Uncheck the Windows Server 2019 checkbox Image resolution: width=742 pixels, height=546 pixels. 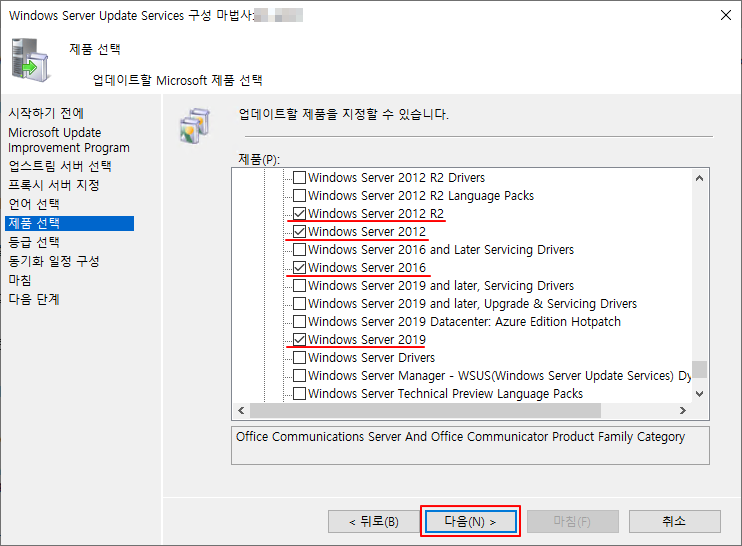tap(299, 339)
